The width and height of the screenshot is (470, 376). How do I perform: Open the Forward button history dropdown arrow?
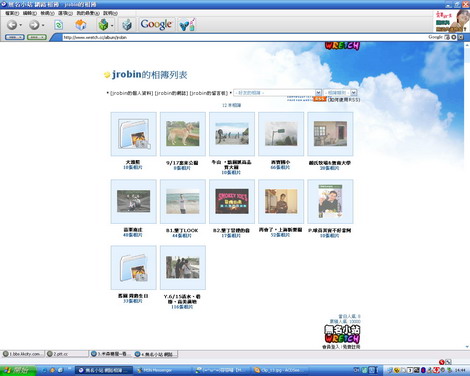[43, 25]
